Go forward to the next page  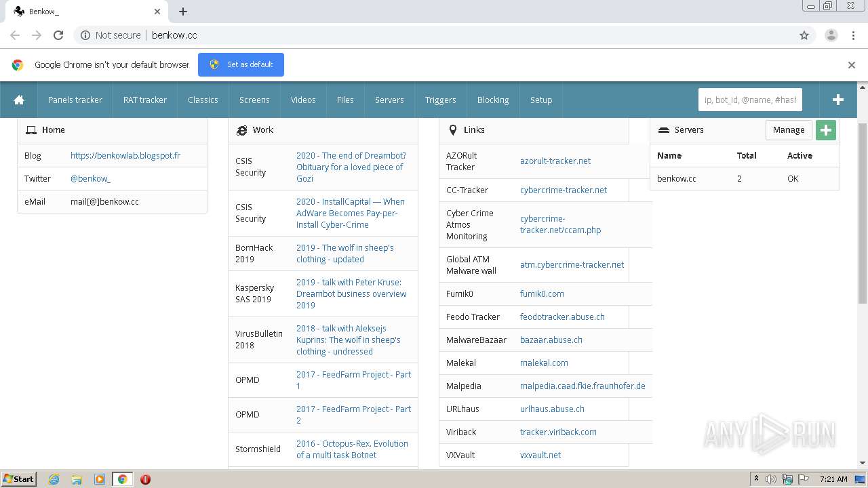(37, 35)
